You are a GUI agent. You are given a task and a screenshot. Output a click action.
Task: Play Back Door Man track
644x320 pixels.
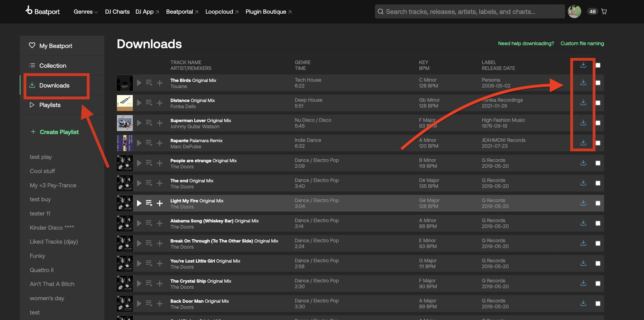click(139, 304)
